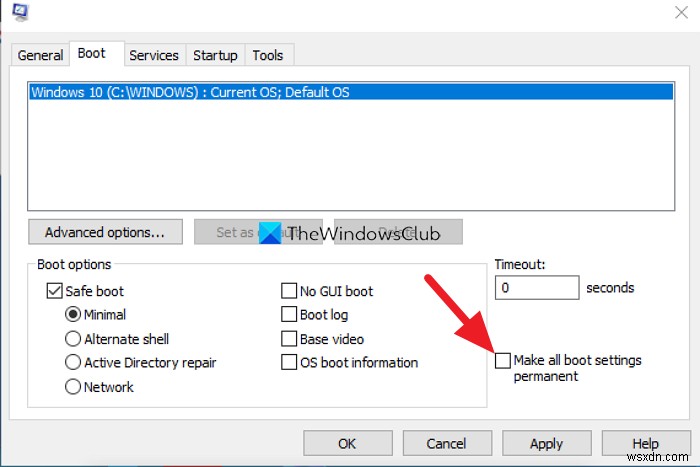
Task: Click the System Configuration title bar icon
Action: pyautogui.click(x=20, y=11)
